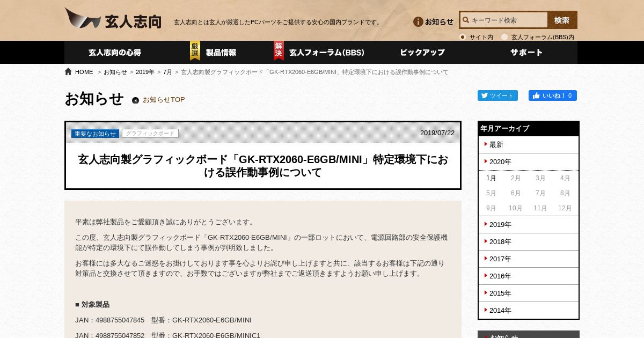This screenshot has height=338, width=644.
Task: Click the グラフィックボード category tag
Action: (150, 134)
